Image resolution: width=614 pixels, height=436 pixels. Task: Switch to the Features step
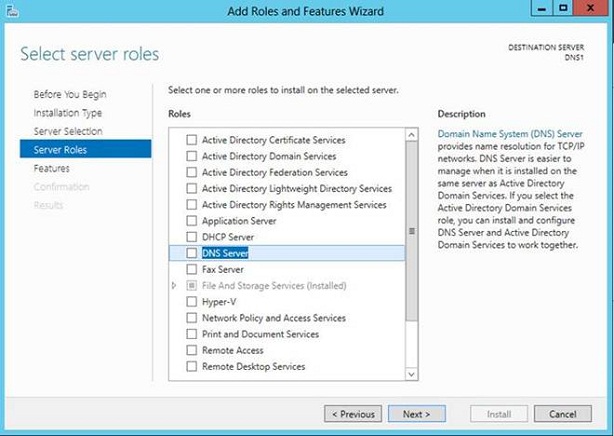(52, 168)
